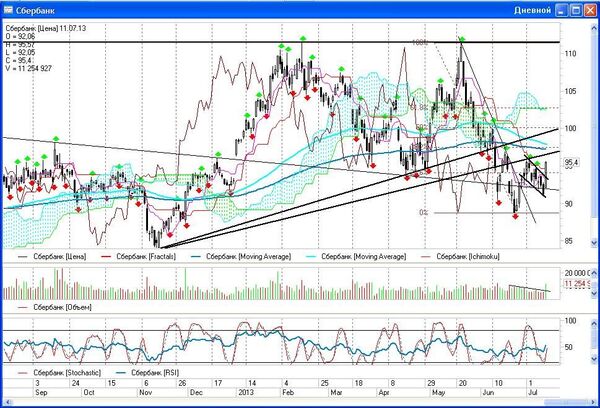Click the 11 254 volume value label
The width and height of the screenshot is (600, 408).
(574, 285)
